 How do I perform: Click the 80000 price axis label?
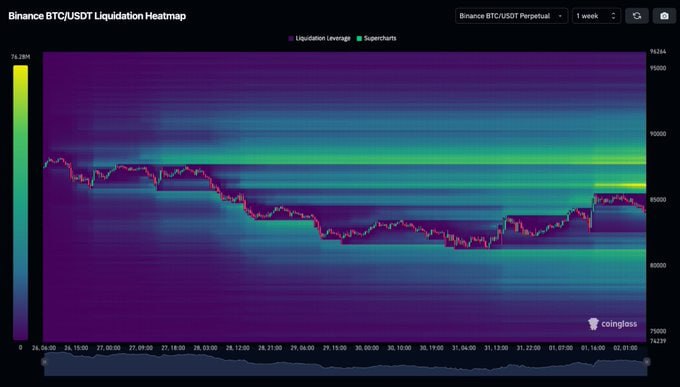pyautogui.click(x=657, y=266)
